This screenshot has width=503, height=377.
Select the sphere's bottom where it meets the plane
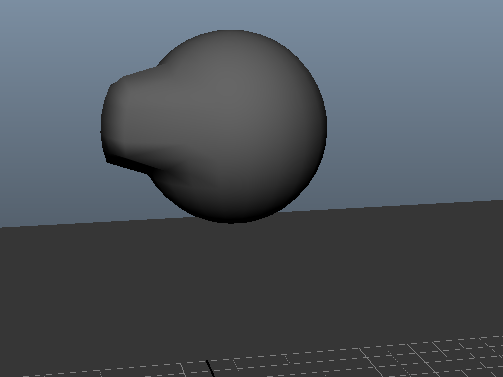(x=230, y=220)
